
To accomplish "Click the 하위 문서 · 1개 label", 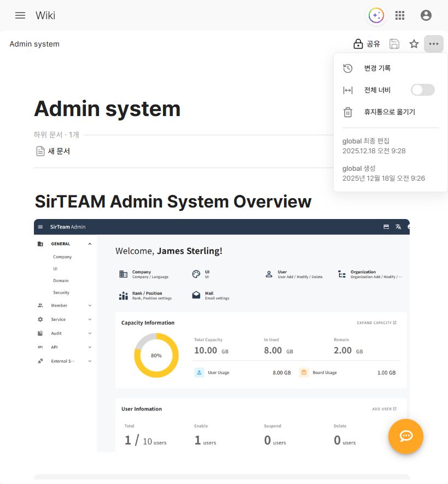I will [56, 135].
